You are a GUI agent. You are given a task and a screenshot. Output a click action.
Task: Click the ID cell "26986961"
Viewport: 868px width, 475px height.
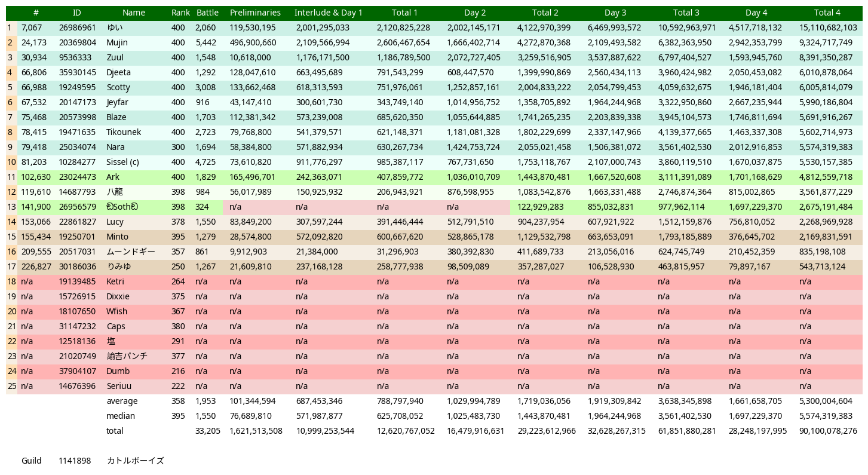point(77,27)
